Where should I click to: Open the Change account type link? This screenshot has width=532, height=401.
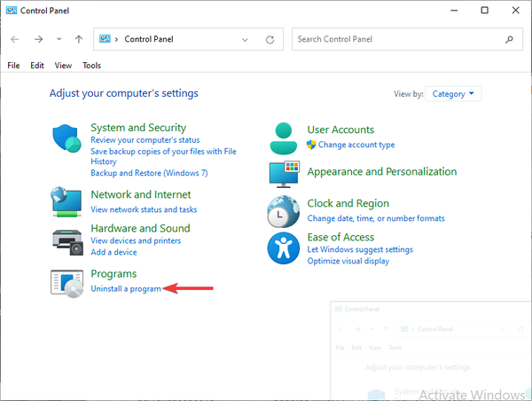[356, 145]
